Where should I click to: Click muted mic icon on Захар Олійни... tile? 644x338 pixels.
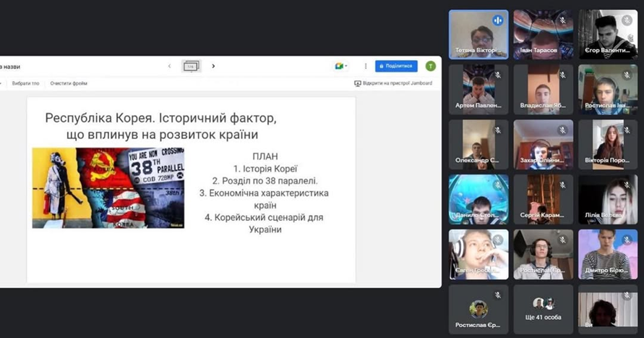pyautogui.click(x=562, y=130)
